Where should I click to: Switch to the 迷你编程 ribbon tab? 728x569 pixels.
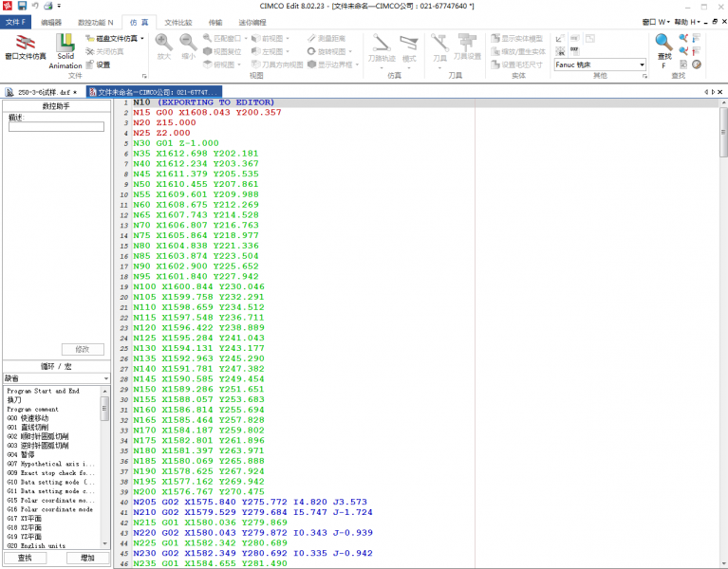click(x=252, y=22)
